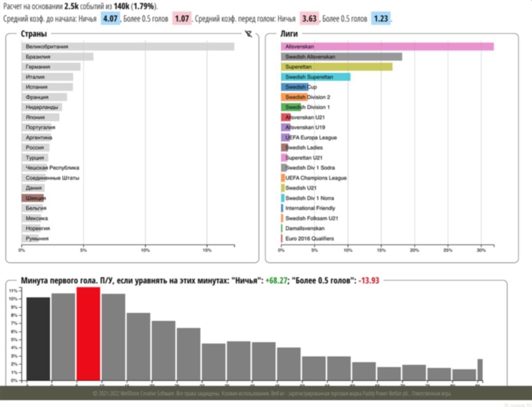This screenshot has width=532, height=407.
Task: Select the cyan Swedish Superettan bar
Action: 315,77
